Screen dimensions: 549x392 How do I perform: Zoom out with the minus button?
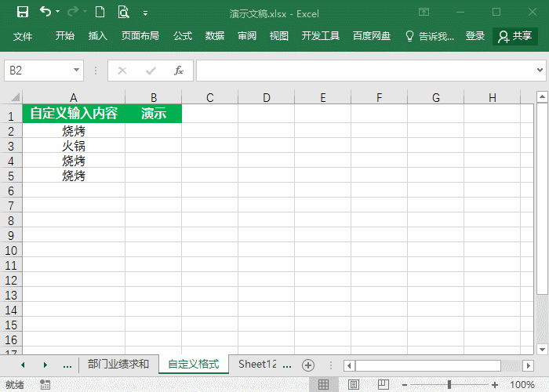[x=405, y=385]
